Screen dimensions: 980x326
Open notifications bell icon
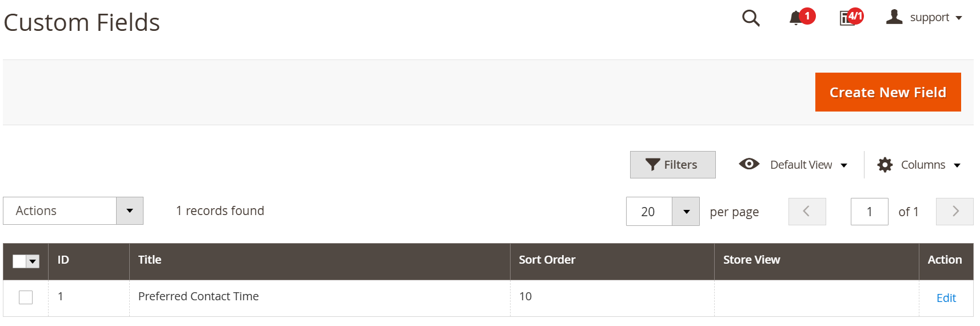795,18
